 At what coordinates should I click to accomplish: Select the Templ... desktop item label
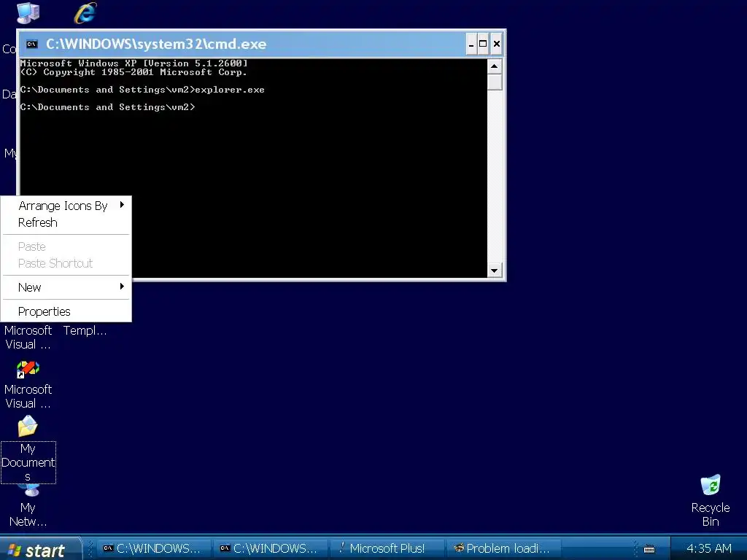pos(85,330)
